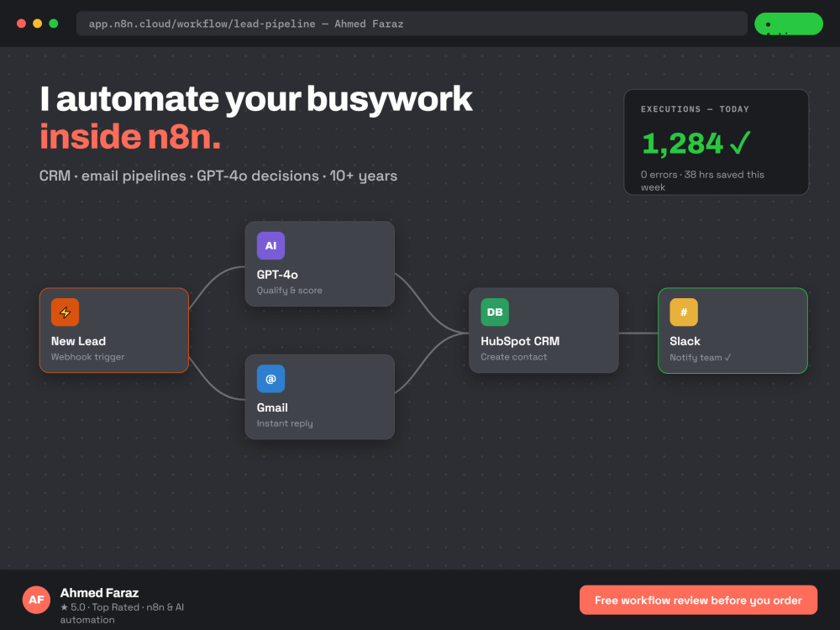Click the yellow # icon on Slack node
The image size is (840, 630).
click(x=684, y=312)
